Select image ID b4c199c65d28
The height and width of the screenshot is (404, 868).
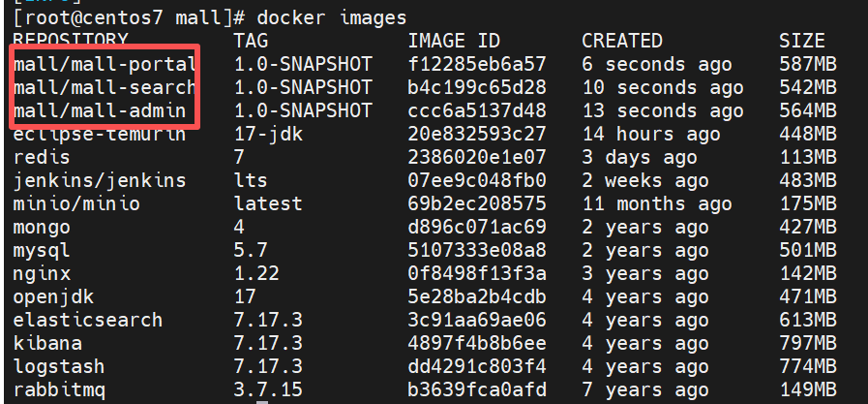click(477, 87)
